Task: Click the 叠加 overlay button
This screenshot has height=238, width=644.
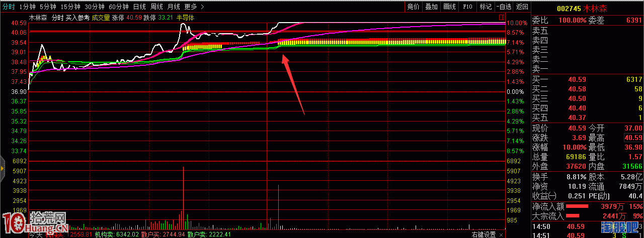Action: click(x=431, y=7)
